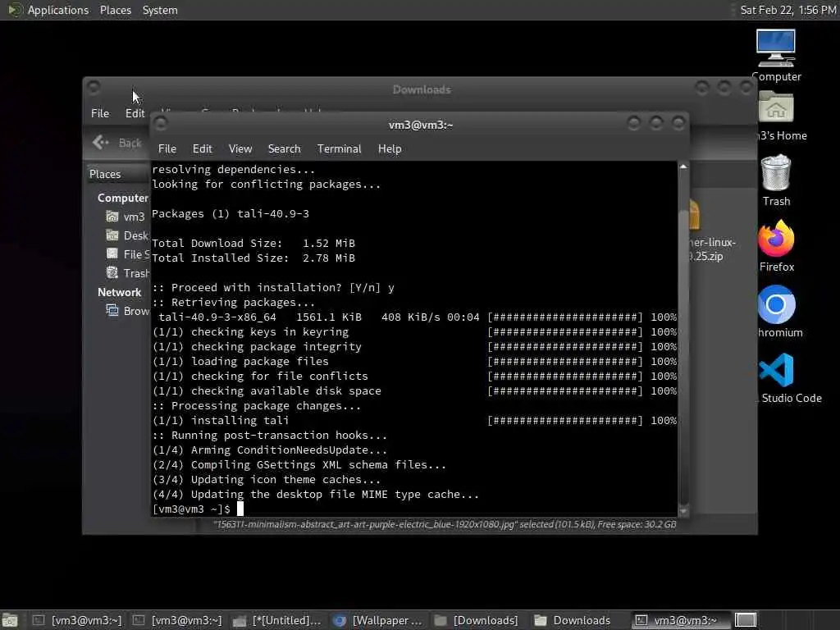
Task: Open the System menu in top panel
Action: tap(160, 10)
